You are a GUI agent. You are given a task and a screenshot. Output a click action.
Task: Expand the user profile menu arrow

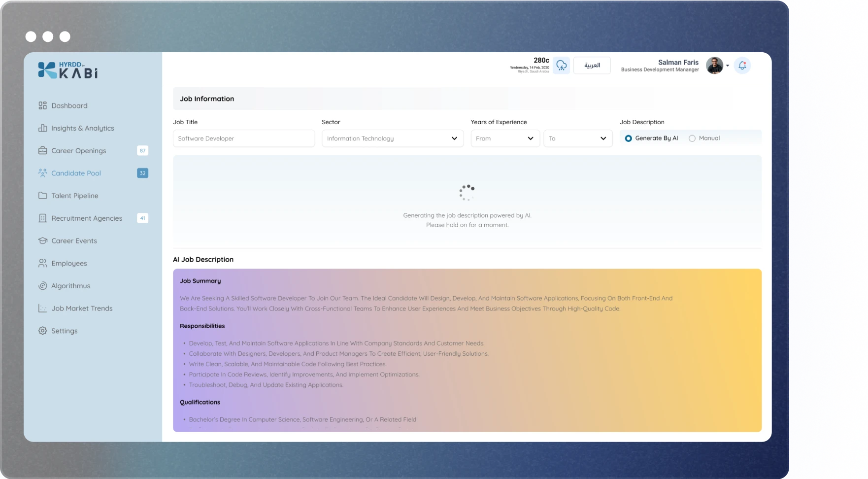pyautogui.click(x=728, y=66)
